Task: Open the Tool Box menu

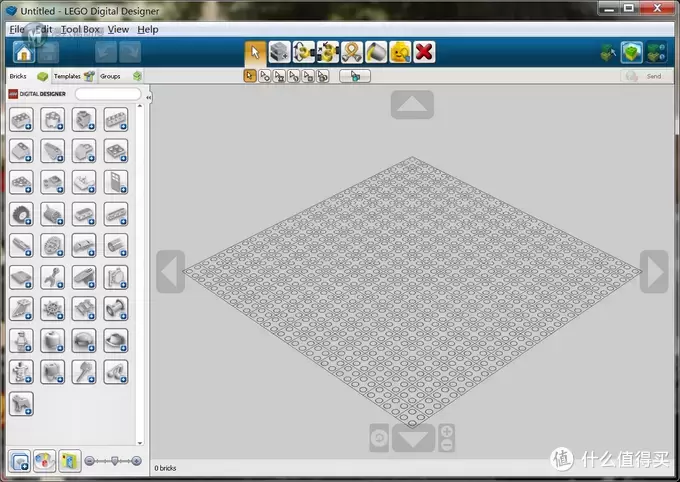Action: point(80,30)
